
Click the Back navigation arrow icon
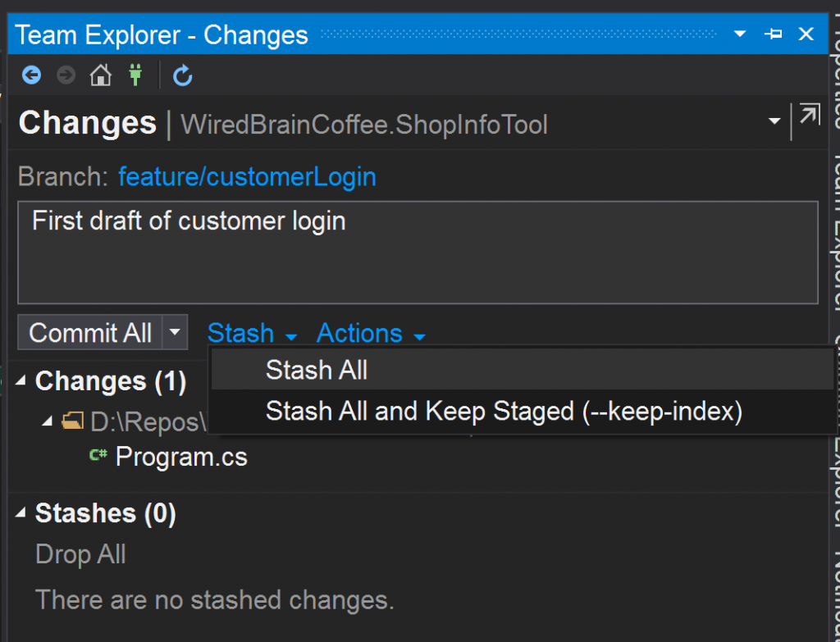click(x=32, y=75)
